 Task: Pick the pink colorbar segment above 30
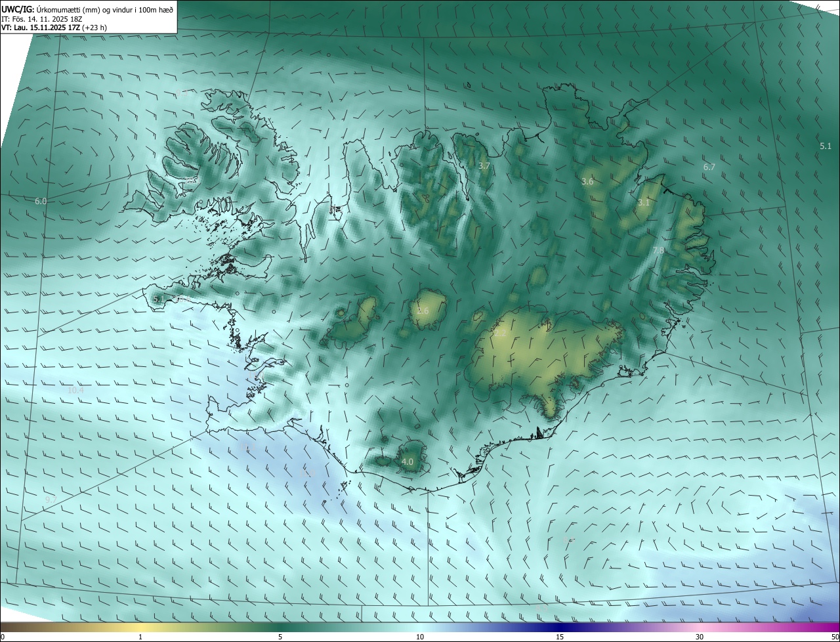click(700, 627)
